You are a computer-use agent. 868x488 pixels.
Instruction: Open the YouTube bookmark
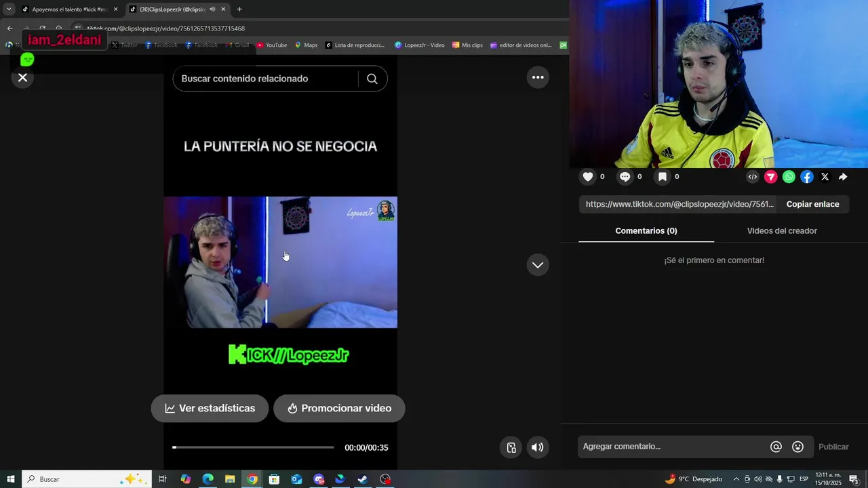pos(272,45)
